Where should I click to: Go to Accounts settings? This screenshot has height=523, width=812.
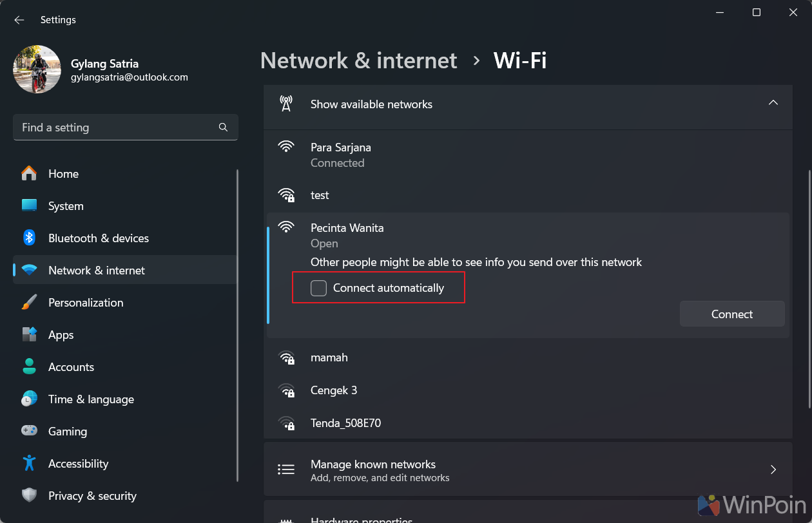[71, 367]
